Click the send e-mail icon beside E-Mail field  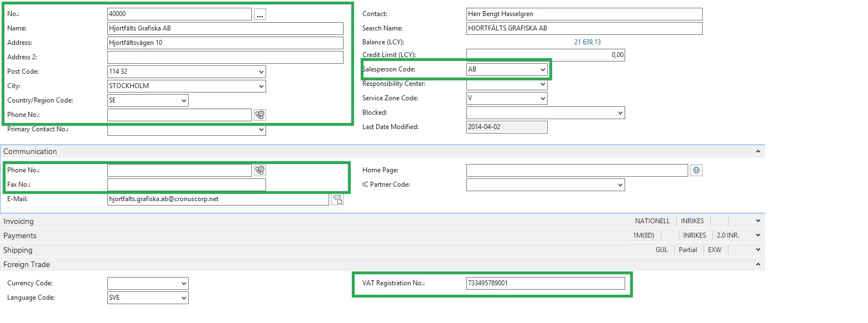pos(337,199)
